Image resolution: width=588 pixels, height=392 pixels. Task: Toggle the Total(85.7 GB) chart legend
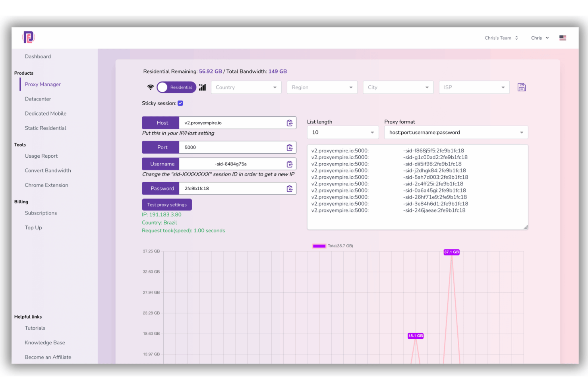(x=333, y=246)
